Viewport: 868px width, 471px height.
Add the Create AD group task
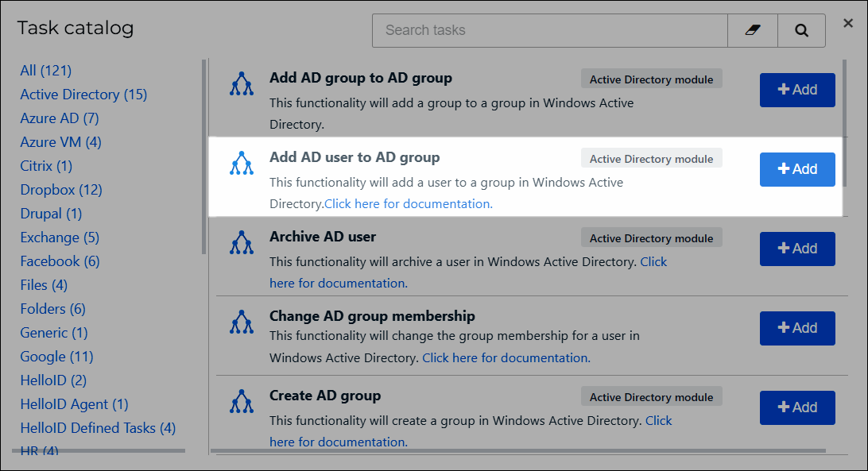(x=797, y=407)
